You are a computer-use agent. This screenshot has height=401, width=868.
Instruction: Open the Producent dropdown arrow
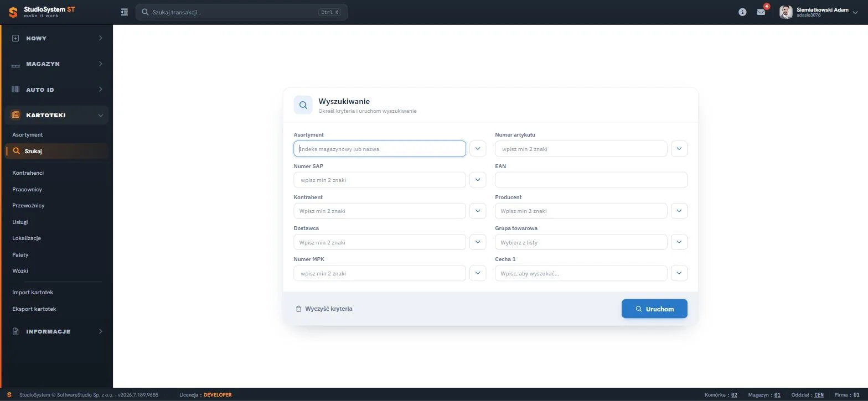click(679, 211)
